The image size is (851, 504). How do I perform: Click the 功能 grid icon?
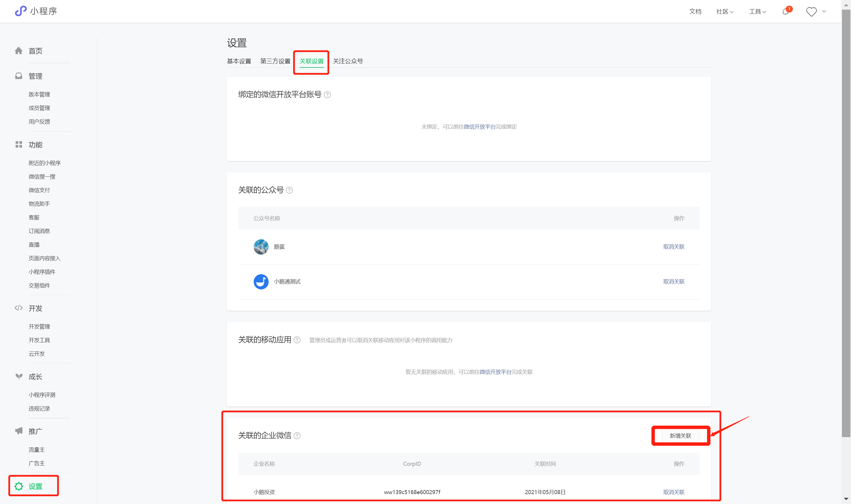click(19, 144)
